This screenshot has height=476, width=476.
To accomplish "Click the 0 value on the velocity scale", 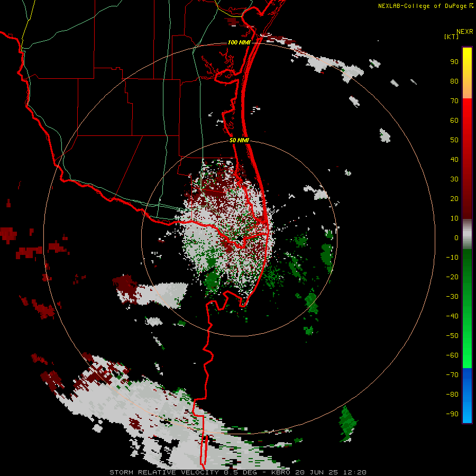I will coord(456,238).
